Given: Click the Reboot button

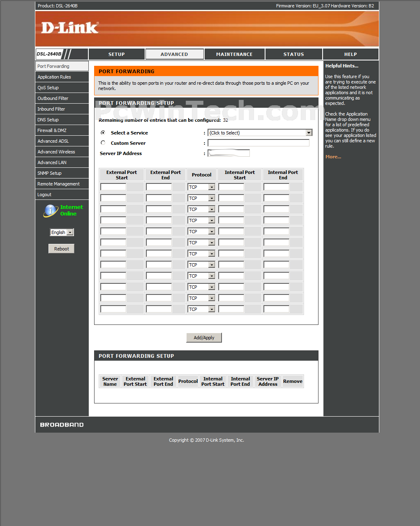Looking at the screenshot, I should pos(61,249).
